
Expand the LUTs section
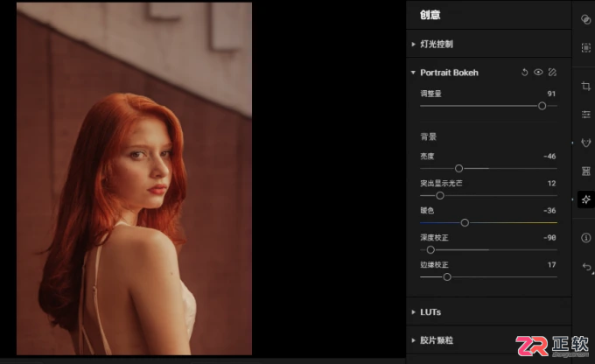pyautogui.click(x=413, y=312)
